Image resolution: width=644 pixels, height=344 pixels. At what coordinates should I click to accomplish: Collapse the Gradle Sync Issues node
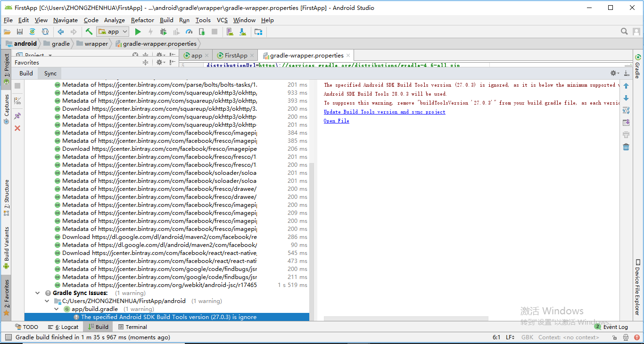[x=38, y=293]
